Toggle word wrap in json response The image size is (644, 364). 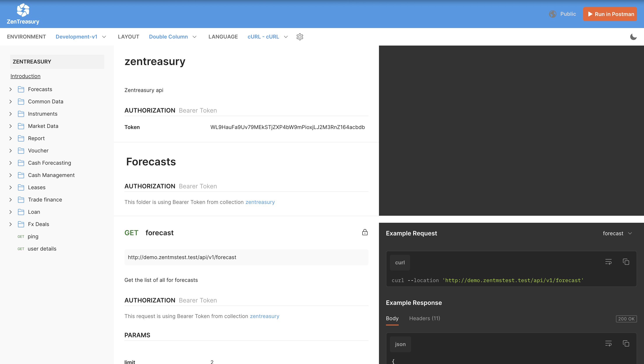tap(608, 343)
